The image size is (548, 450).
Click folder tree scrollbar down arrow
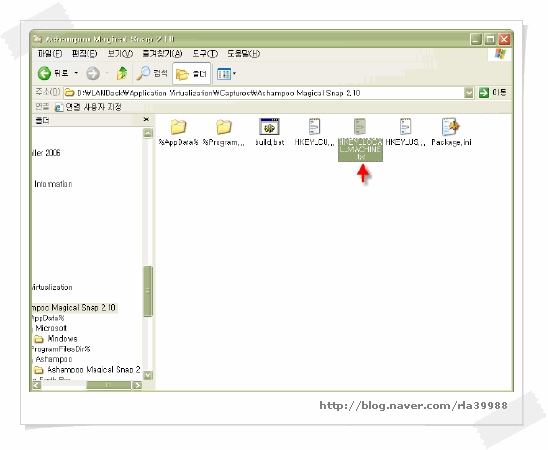coord(148,375)
